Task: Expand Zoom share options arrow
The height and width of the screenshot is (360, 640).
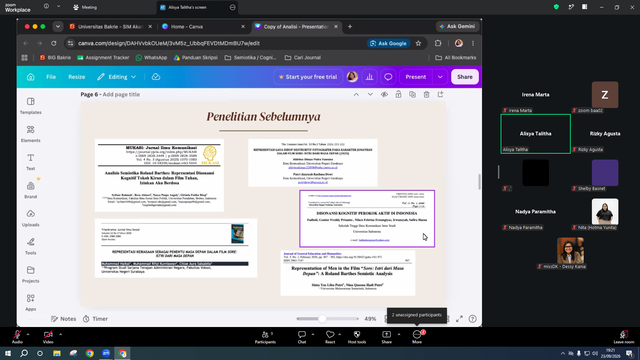Action: click(x=399, y=334)
